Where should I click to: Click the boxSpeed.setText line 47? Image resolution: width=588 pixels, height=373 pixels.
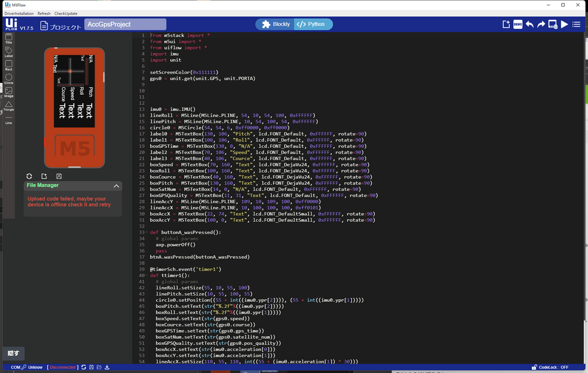pos(202,319)
